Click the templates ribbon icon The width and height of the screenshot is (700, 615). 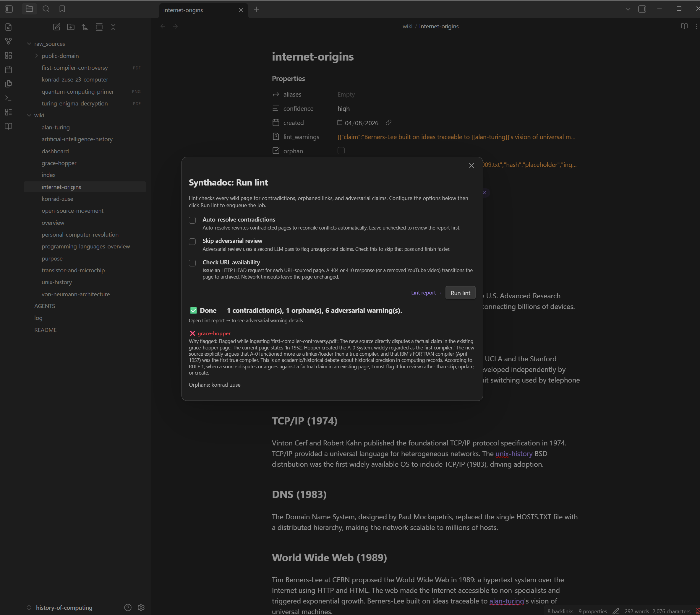click(x=9, y=84)
